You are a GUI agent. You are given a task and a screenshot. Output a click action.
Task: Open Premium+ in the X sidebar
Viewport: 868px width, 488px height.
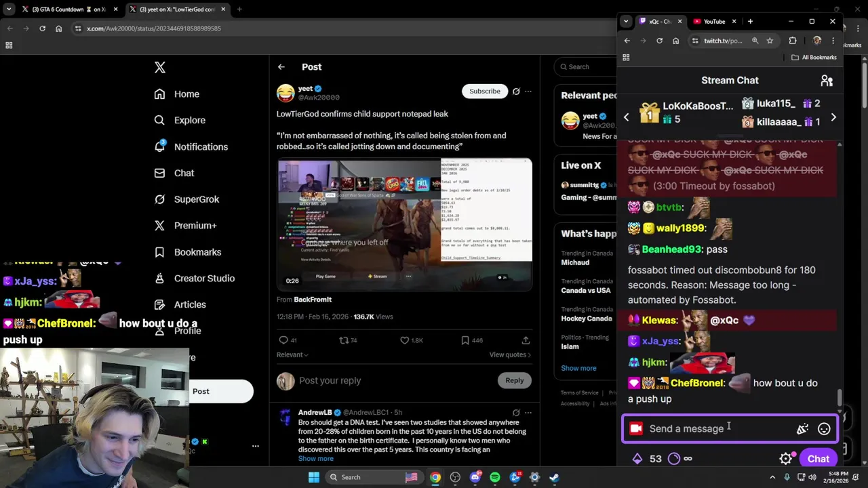[185, 226]
